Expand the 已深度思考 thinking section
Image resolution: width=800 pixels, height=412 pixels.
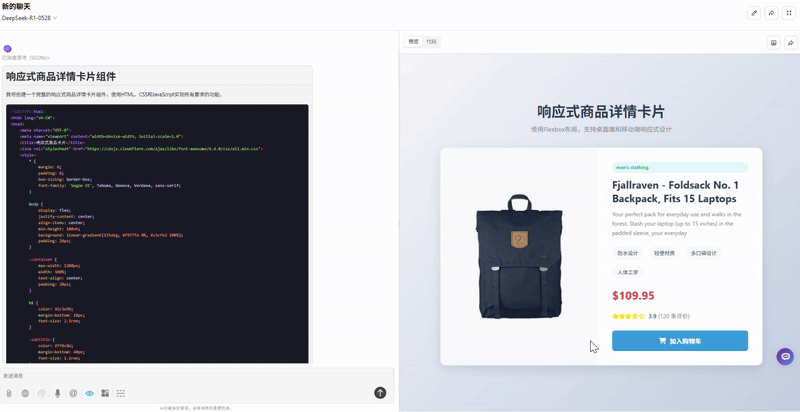(26, 58)
